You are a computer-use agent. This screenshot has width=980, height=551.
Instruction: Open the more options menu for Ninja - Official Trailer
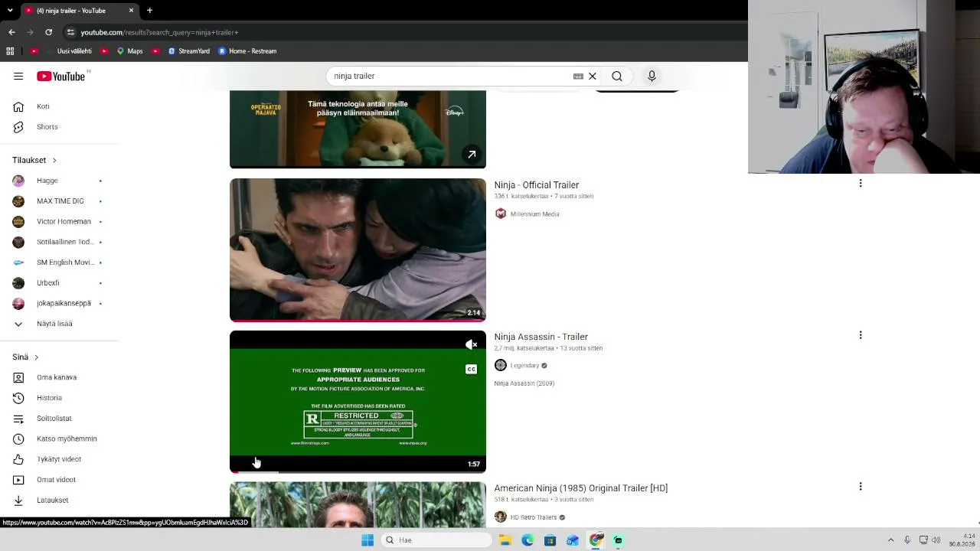click(861, 184)
